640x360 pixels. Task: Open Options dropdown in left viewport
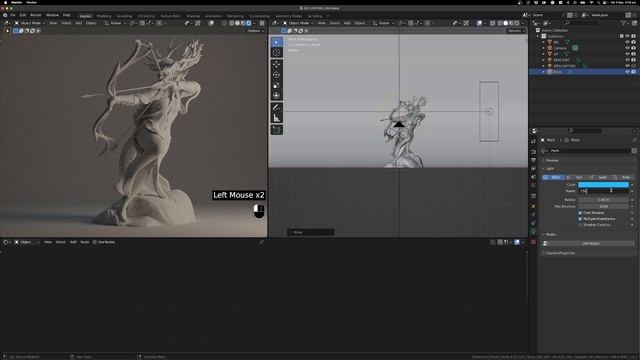(x=255, y=31)
